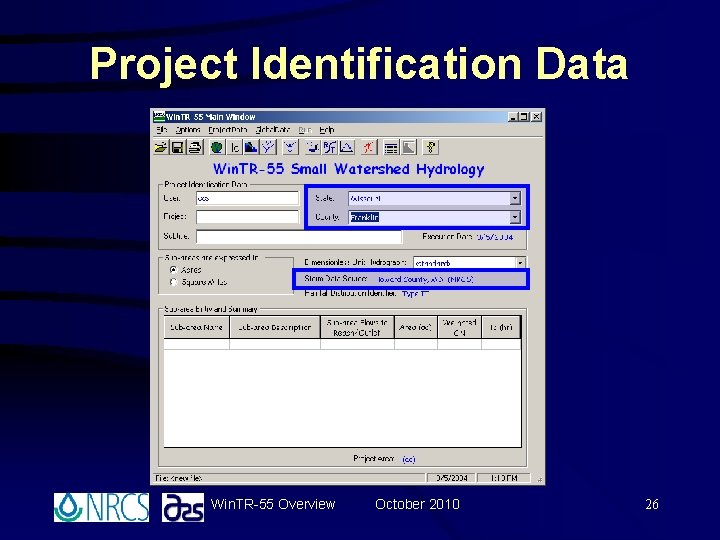
Task: Select the Acres radio button
Action: (173, 270)
